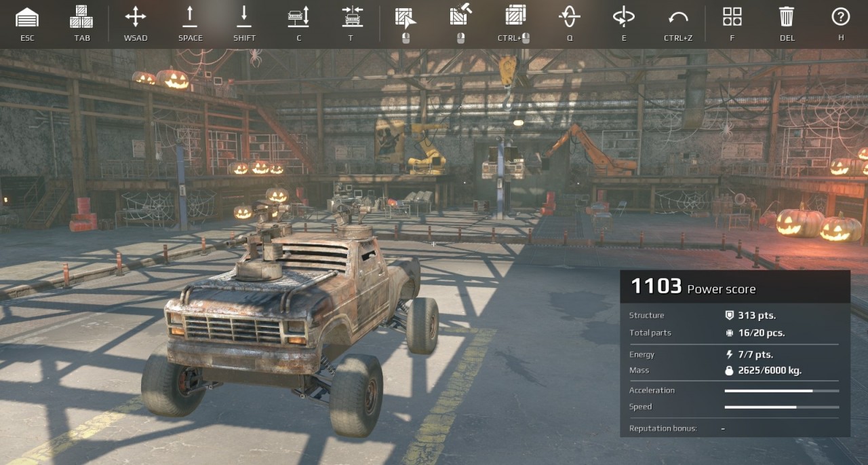Click the shield icon beside Structure points
868x465 pixels.
point(729,316)
